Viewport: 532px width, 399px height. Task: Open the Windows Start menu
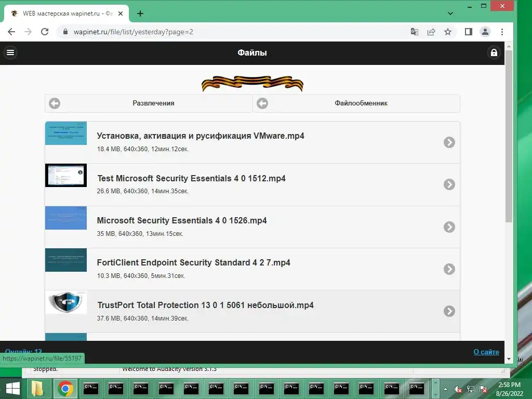tap(13, 389)
